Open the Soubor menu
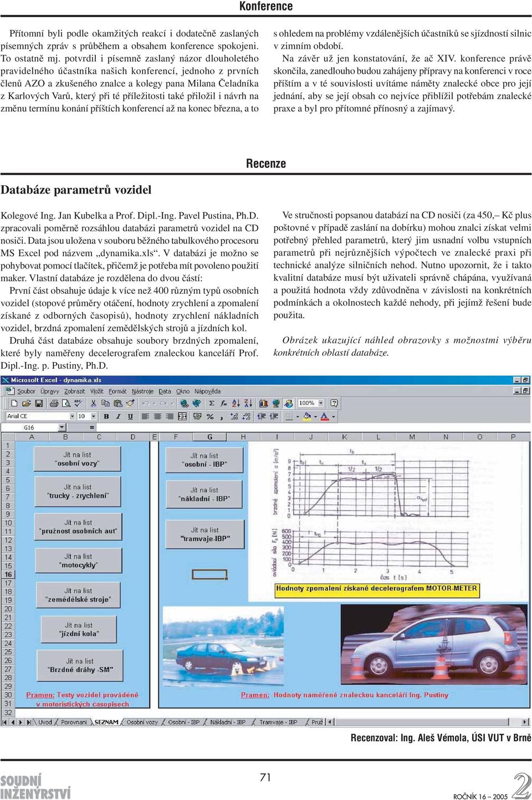This screenshot has width=532, height=800. [x=27, y=391]
